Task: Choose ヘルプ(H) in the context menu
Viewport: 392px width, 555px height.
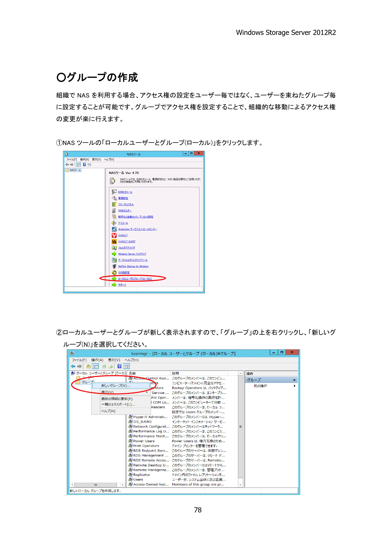Action: [x=121, y=411]
